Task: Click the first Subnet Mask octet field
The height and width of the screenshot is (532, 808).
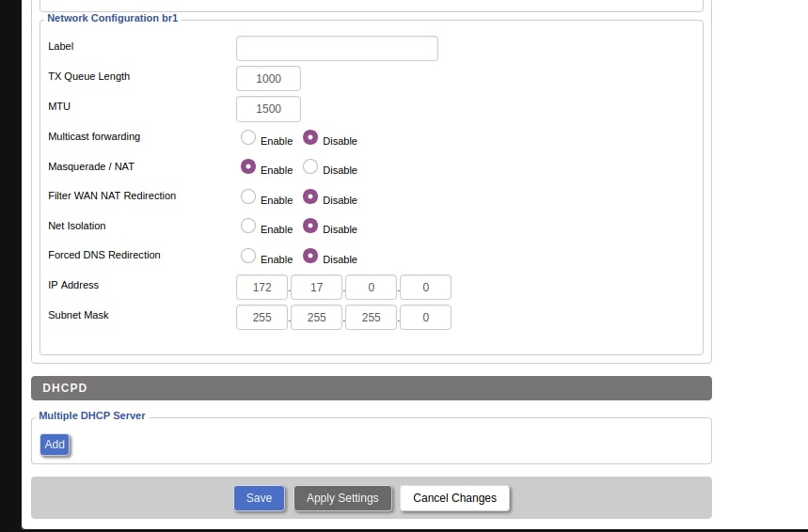Action: [x=261, y=318]
